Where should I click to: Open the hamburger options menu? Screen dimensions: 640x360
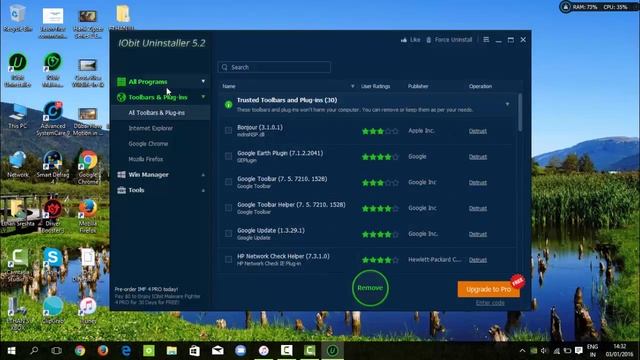486,40
